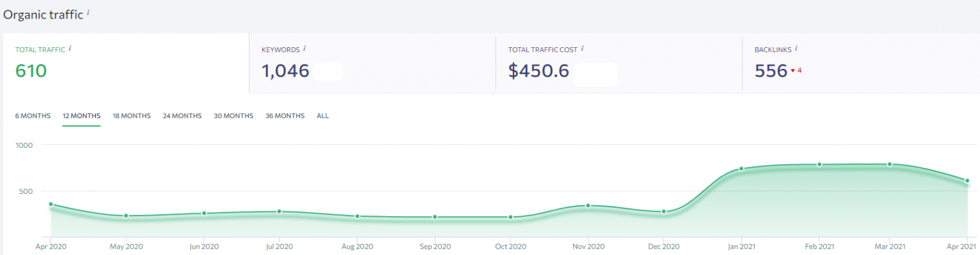
Task: Click info icon beside Total Traffic Cost
Action: (583, 48)
